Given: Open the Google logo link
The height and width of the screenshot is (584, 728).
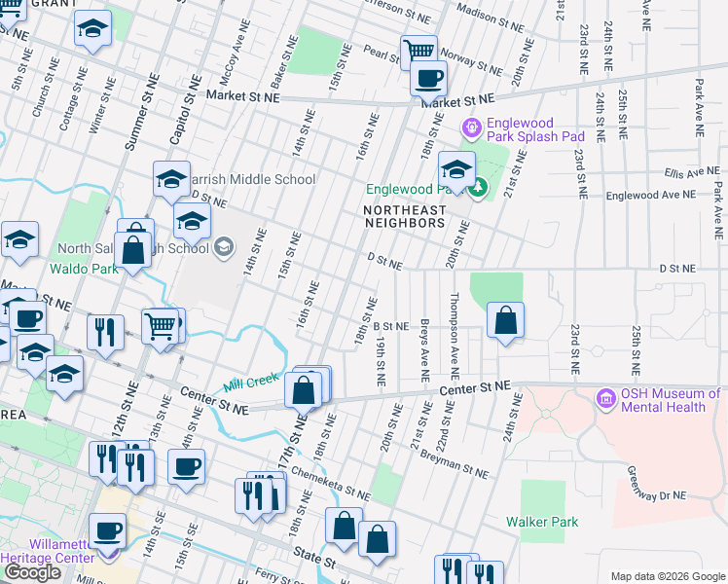Looking at the screenshot, I should click(x=32, y=572).
